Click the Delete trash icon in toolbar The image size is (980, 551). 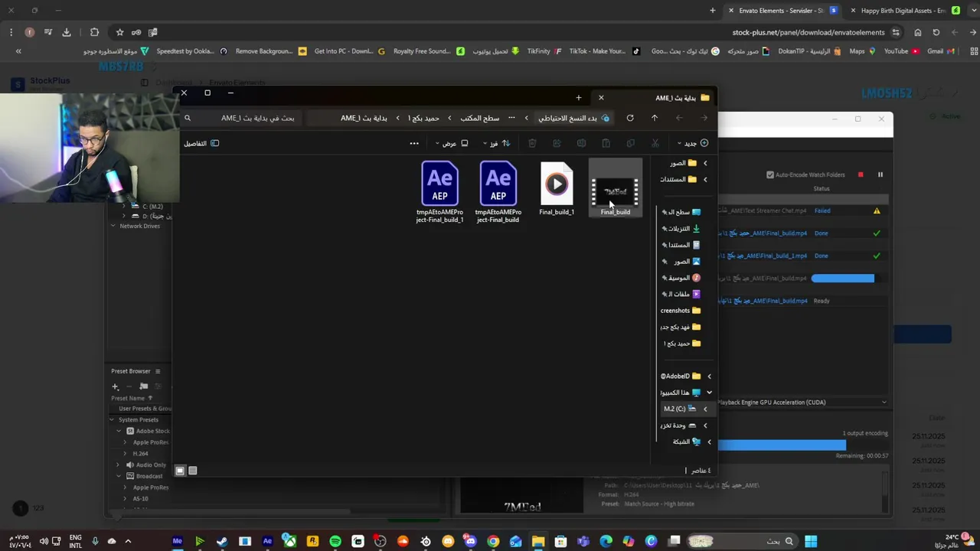tap(532, 143)
